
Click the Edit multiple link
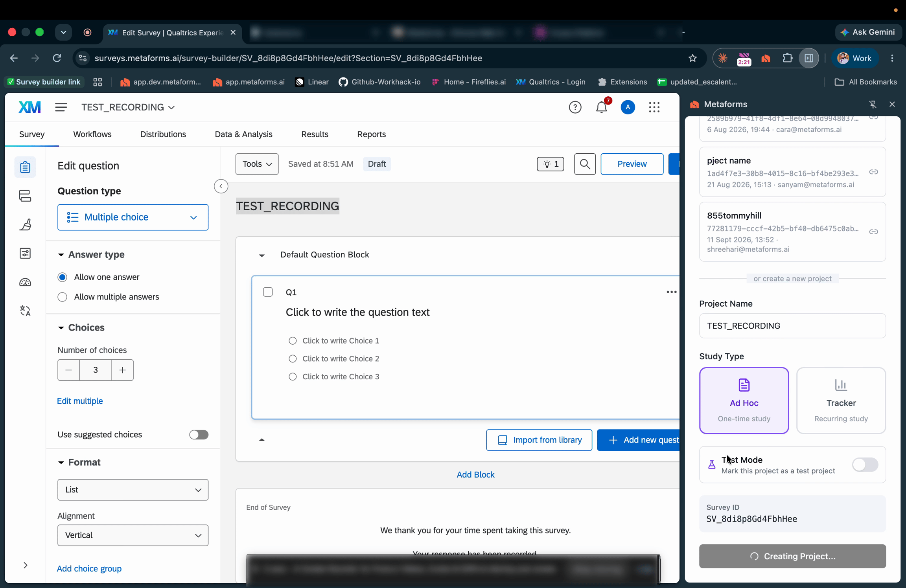pyautogui.click(x=80, y=401)
